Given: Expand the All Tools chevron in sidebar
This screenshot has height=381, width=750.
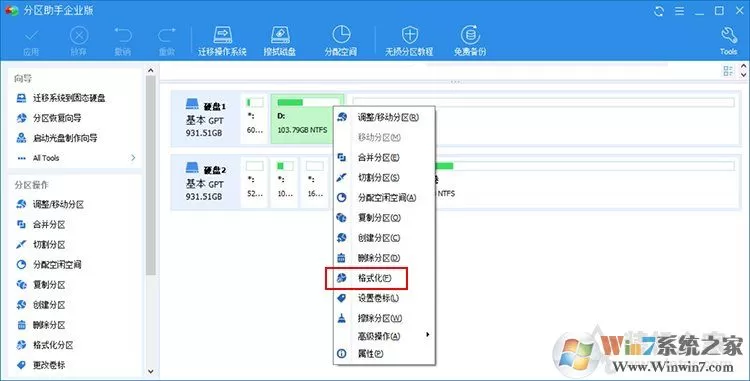Looking at the screenshot, I should pos(133,158).
